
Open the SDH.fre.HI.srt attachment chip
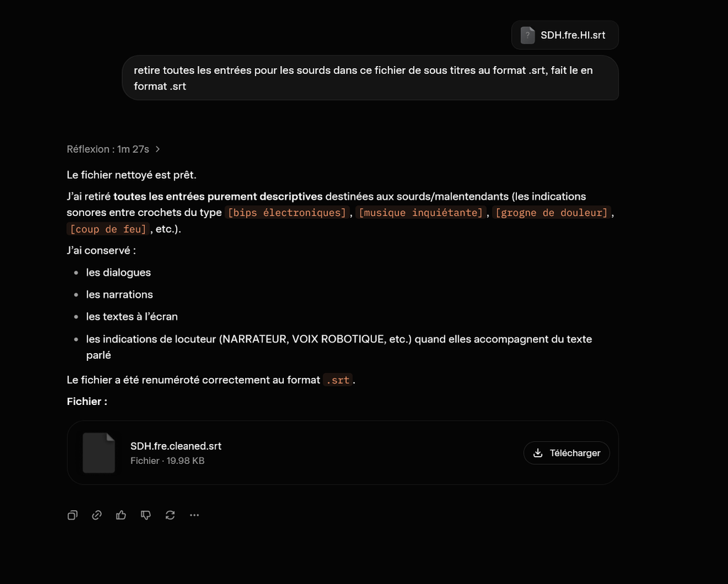click(565, 36)
